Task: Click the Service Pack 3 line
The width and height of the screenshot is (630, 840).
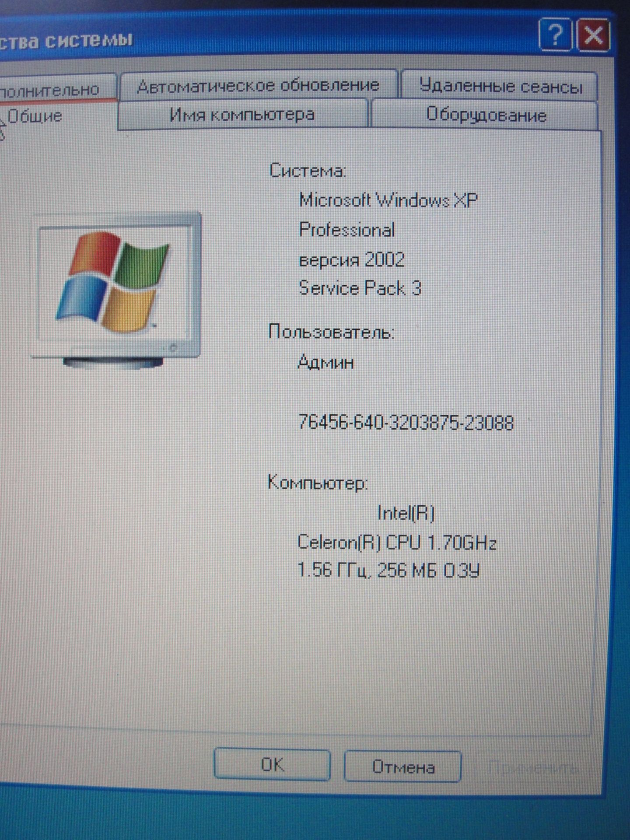Action: 360,288
